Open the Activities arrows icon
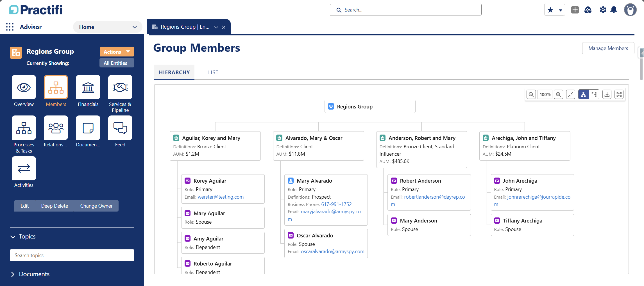This screenshot has height=286, width=644. [x=24, y=168]
